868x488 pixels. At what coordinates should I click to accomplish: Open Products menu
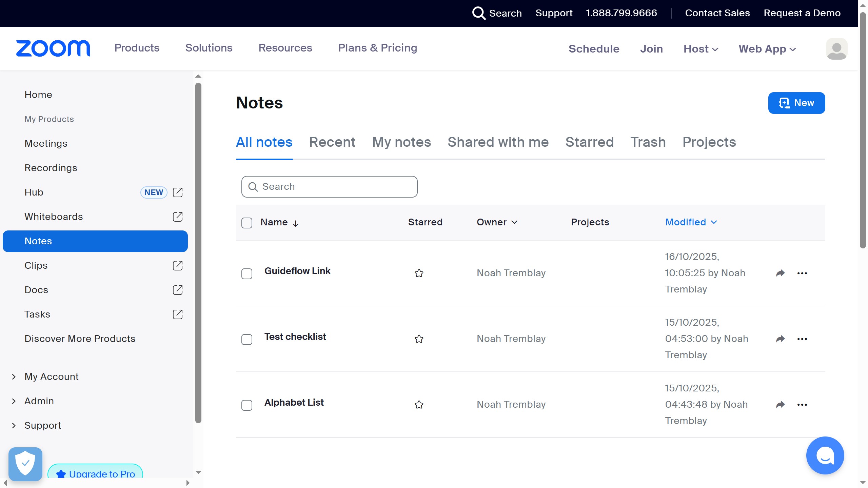137,48
